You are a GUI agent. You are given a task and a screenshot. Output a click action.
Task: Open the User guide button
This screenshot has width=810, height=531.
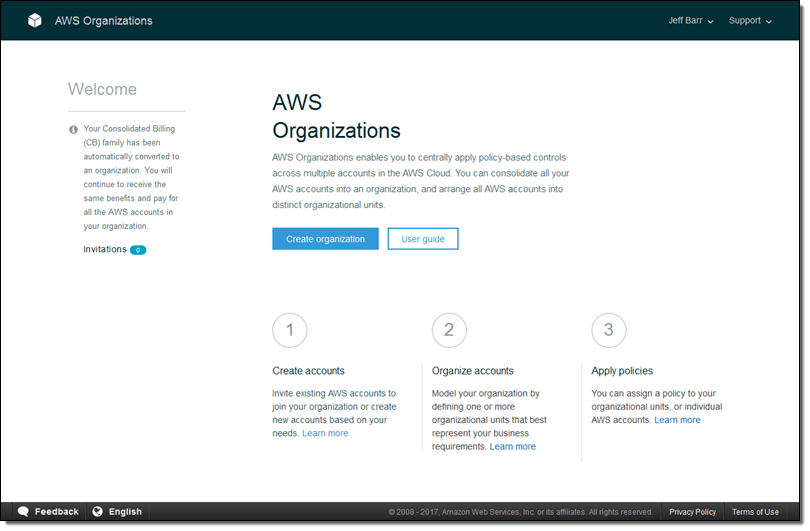423,239
